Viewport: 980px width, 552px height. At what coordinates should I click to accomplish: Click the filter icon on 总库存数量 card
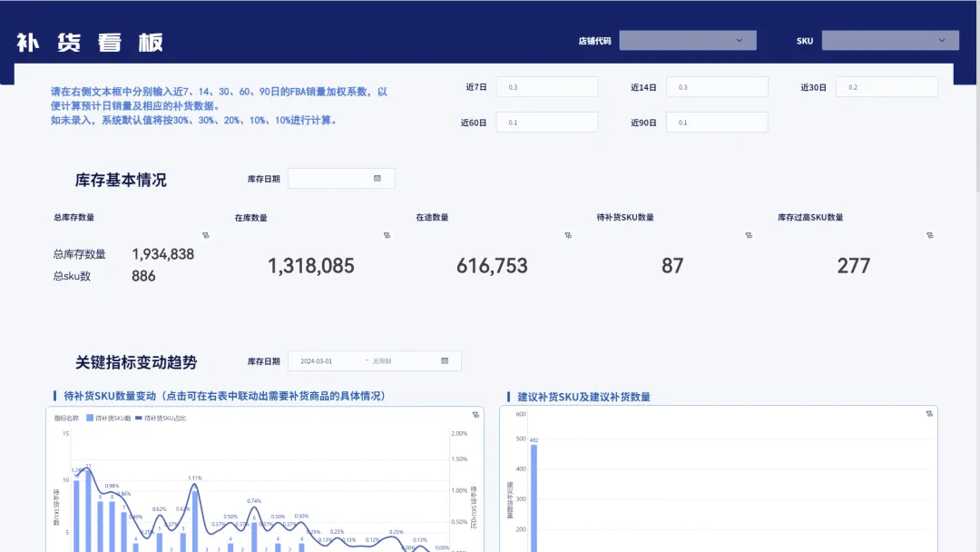pos(206,236)
